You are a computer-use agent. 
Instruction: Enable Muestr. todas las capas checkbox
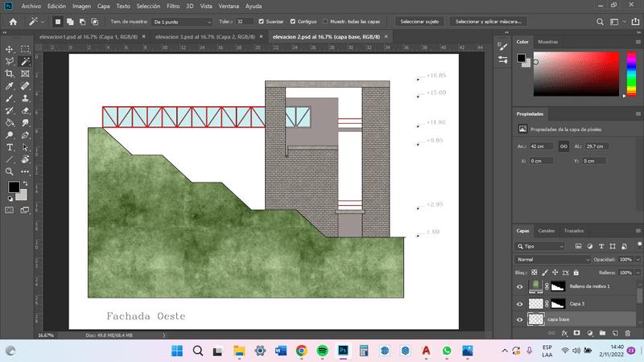324,21
